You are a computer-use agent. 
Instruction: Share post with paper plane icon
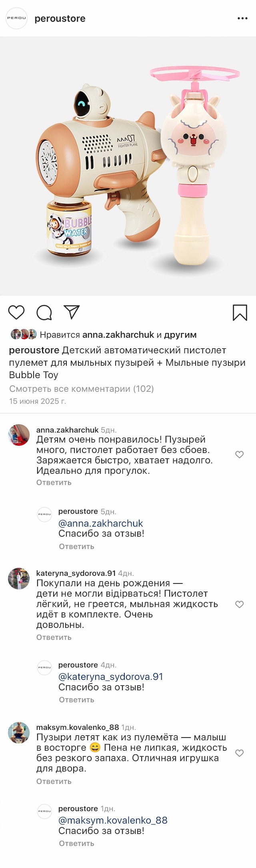coord(72,312)
